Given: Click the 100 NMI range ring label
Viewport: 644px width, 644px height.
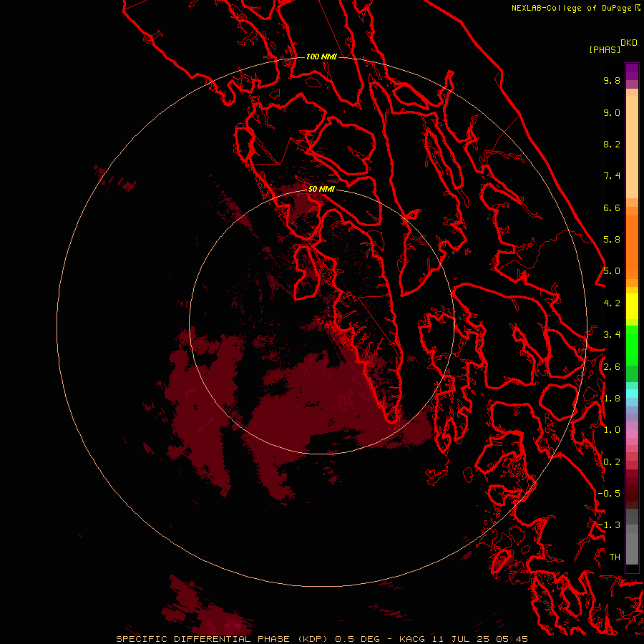Looking at the screenshot, I should coord(321,57).
